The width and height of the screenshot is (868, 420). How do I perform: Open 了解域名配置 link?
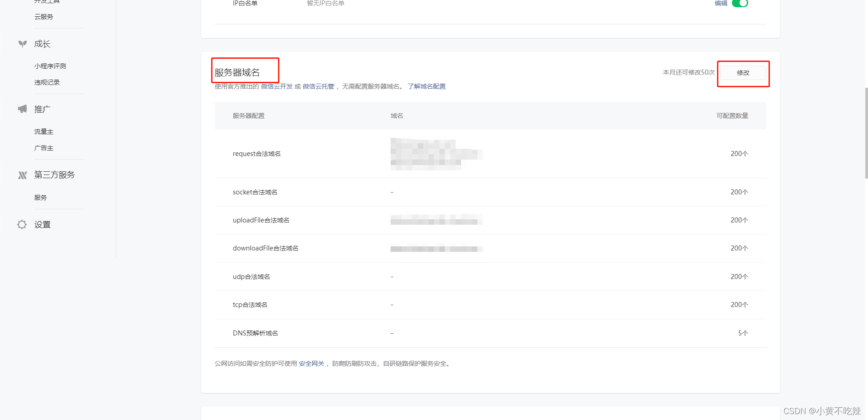(x=426, y=86)
